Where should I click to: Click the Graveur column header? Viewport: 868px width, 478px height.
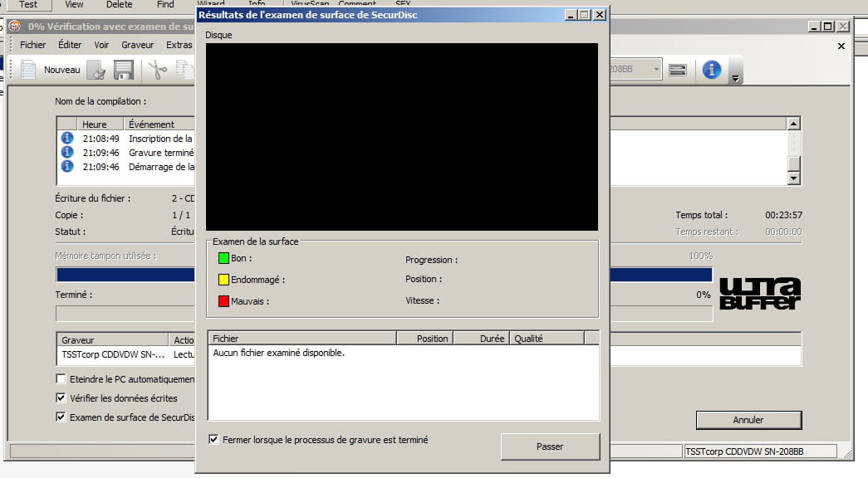[112, 339]
